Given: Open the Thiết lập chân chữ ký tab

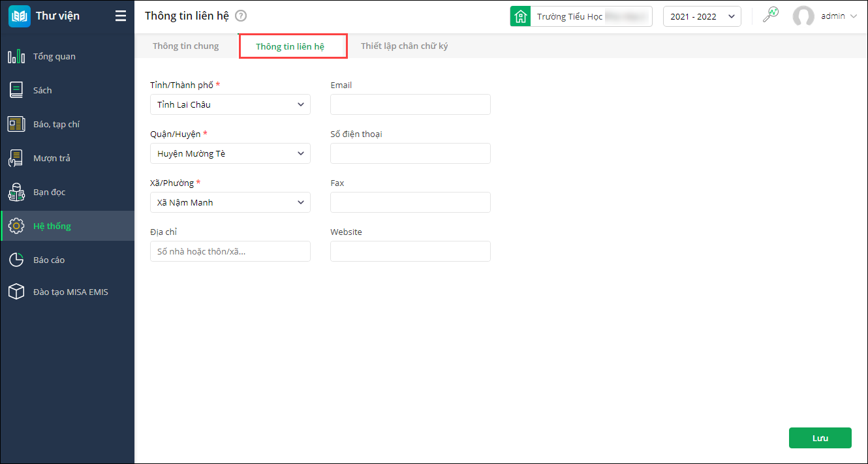Looking at the screenshot, I should [404, 46].
